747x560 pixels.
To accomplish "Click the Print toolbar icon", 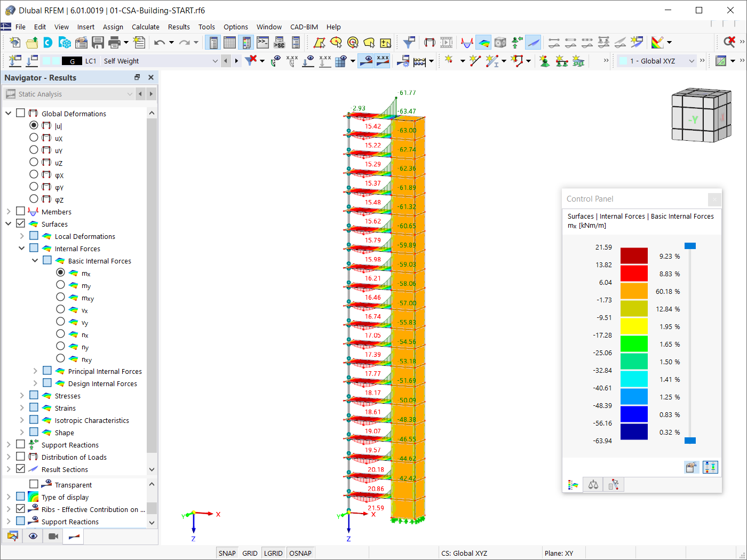I will pyautogui.click(x=114, y=42).
